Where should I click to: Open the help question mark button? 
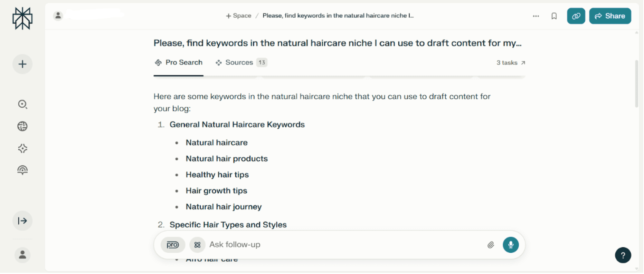click(x=623, y=255)
